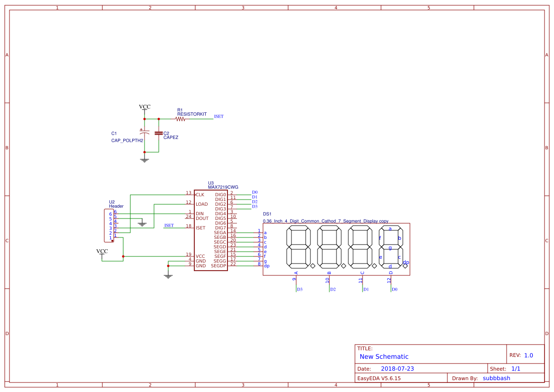Click the date value 2018-07-23
Viewport: 554px width, 392px height.
[398, 369]
